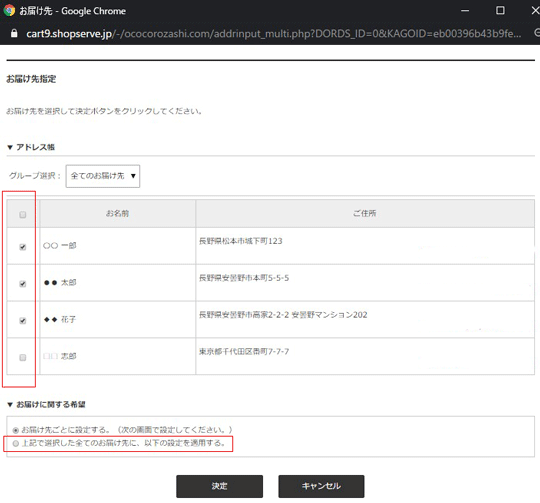Click the name ○○ 一郎
Screen dimensions: 540x503
(60, 245)
